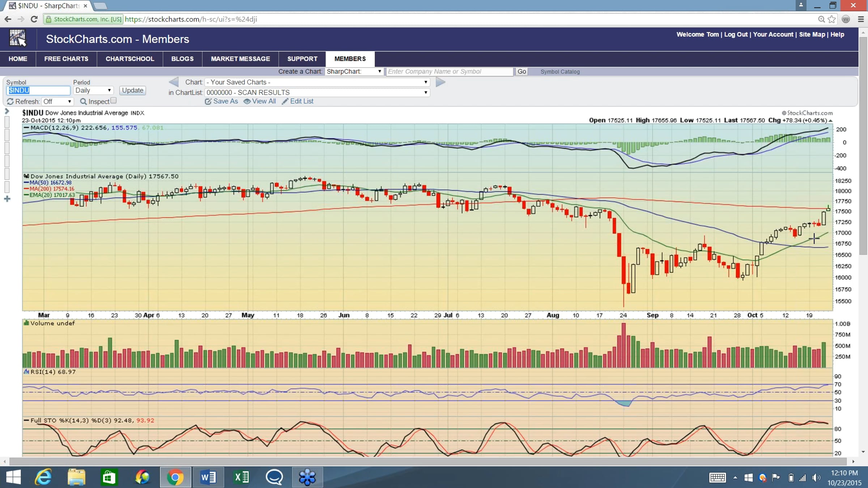Click the Go button
The height and width of the screenshot is (488, 868).
[x=522, y=72]
